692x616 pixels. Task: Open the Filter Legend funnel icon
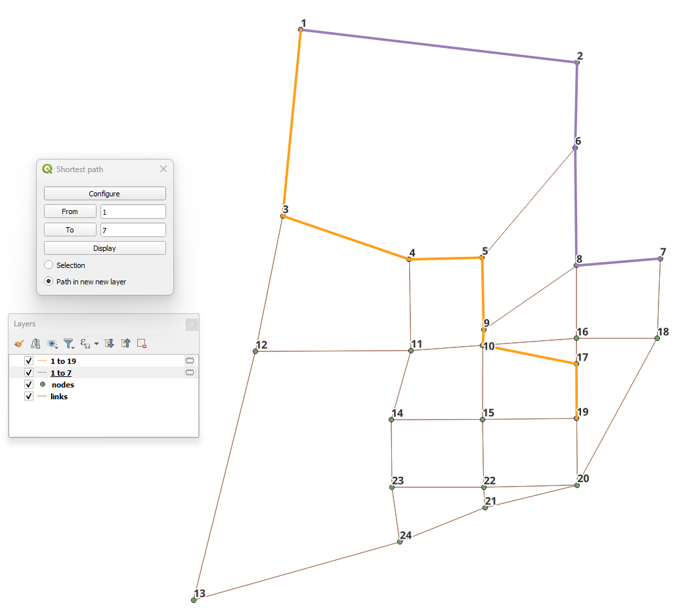68,343
